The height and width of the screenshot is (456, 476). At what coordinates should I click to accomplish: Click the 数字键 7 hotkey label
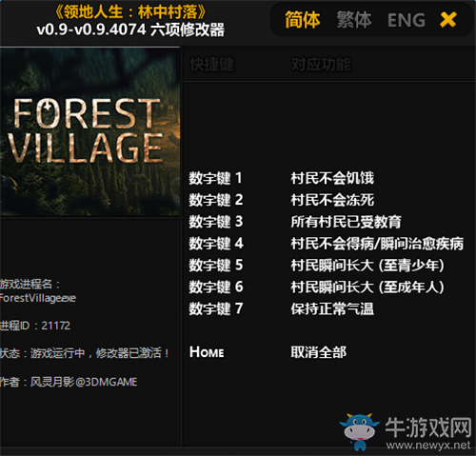[x=216, y=308]
